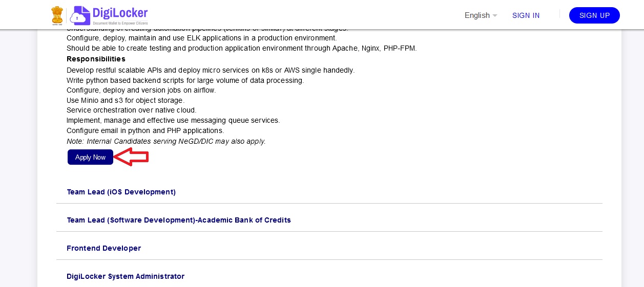Click the service orchestration line
Image resolution: width=644 pixels, height=287 pixels.
point(132,110)
